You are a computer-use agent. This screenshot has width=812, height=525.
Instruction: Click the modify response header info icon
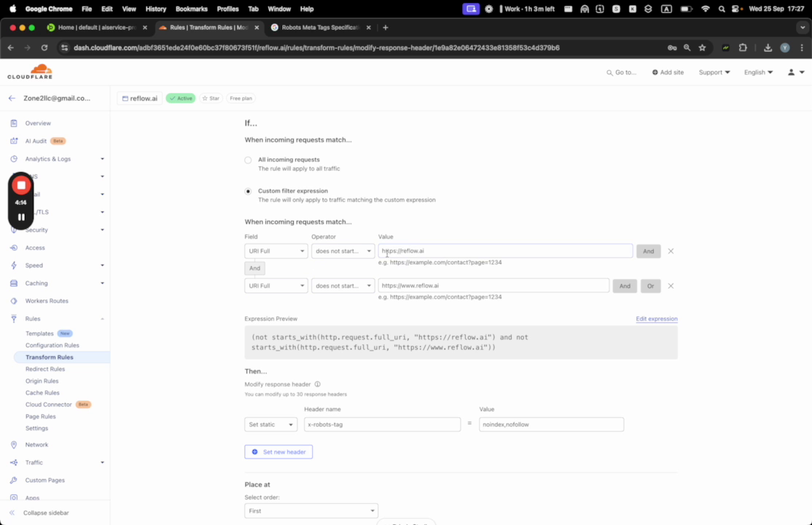318,384
